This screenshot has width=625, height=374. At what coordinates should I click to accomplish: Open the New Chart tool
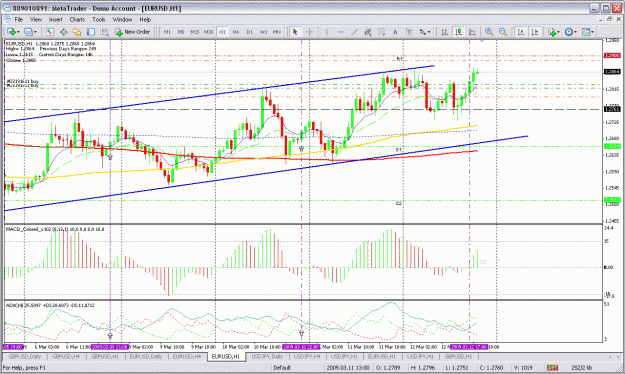pos(11,31)
